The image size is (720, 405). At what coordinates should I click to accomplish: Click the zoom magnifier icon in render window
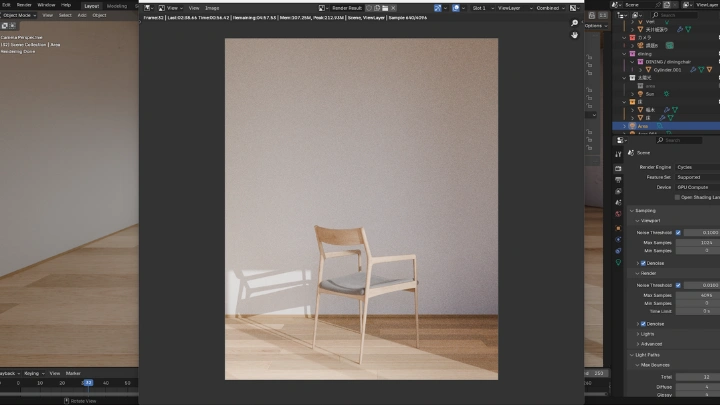click(574, 23)
